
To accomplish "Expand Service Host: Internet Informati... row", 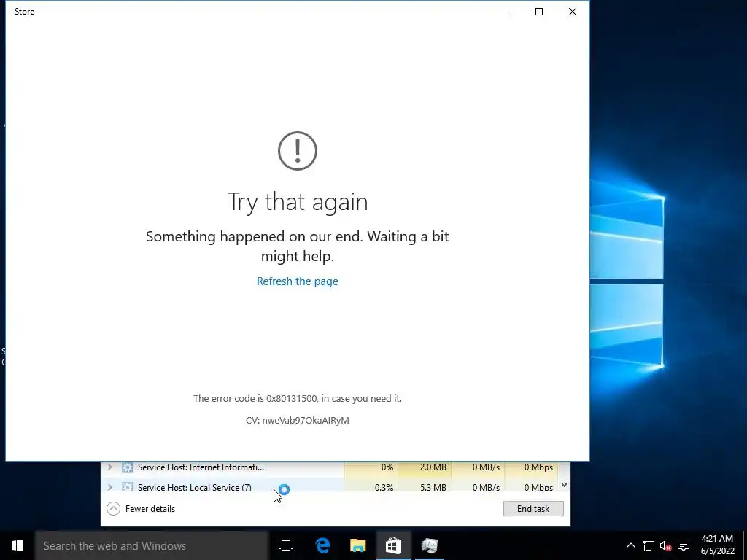I will tap(110, 467).
